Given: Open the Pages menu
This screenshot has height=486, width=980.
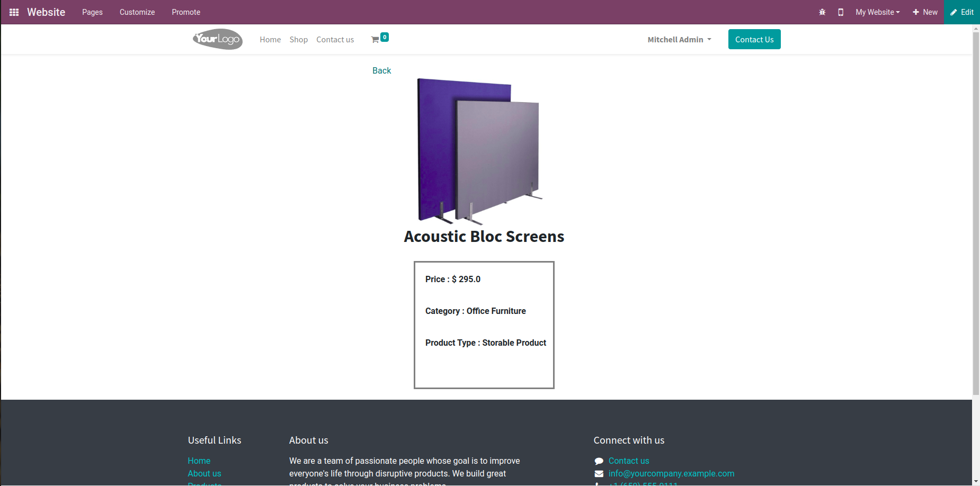Looking at the screenshot, I should (x=92, y=12).
